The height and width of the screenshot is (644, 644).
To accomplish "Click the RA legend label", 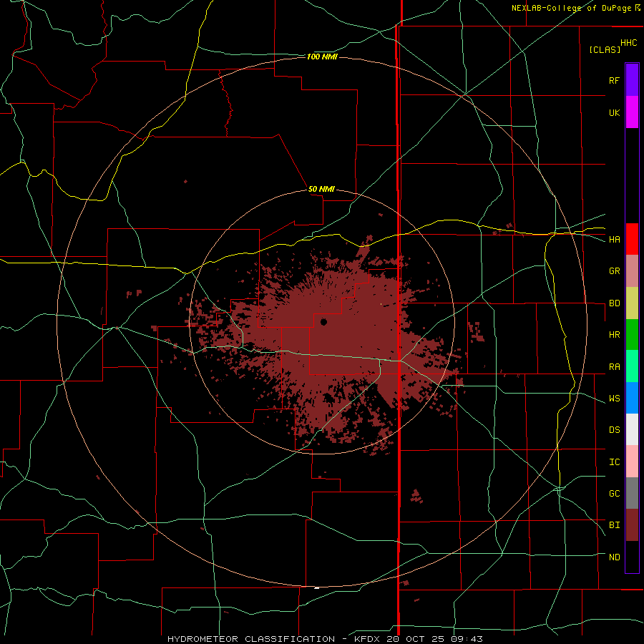I will point(614,367).
